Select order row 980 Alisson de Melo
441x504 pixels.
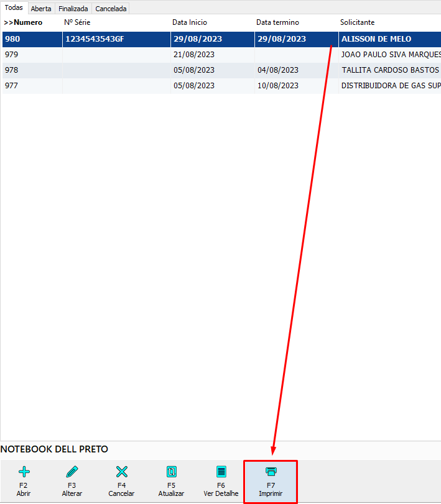[376, 39]
